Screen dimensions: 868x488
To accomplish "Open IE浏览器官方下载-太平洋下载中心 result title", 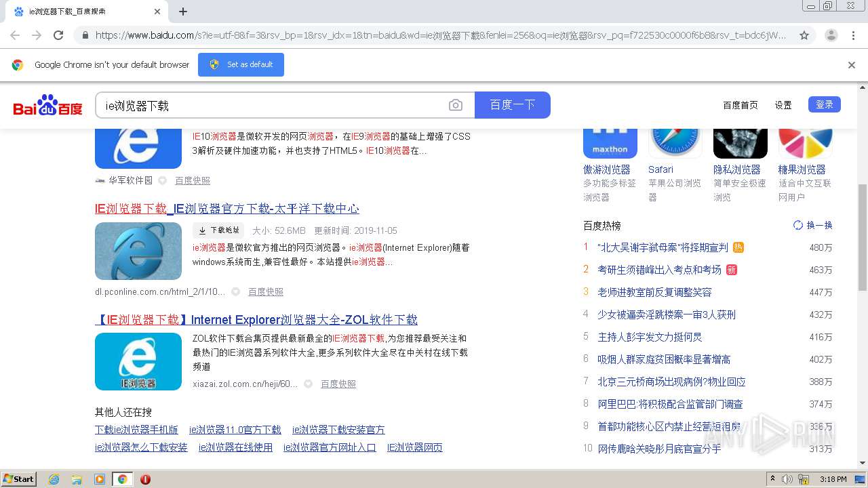I will tap(227, 209).
